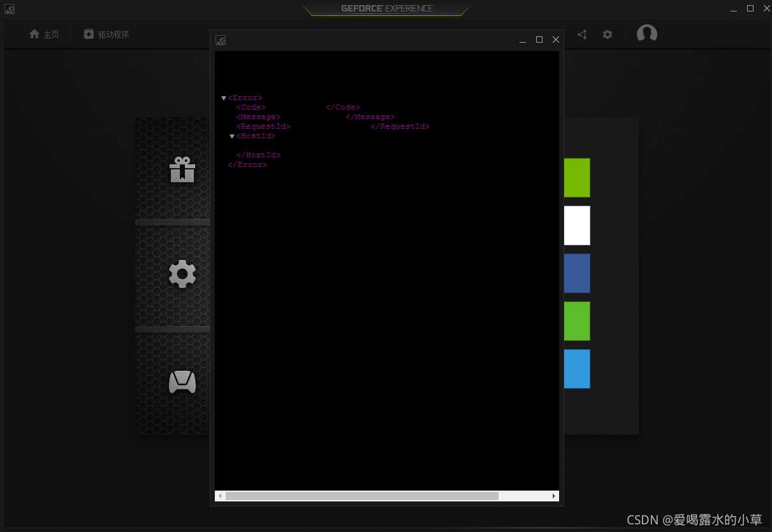Click the NVIDIA logo in popup title bar
This screenshot has height=532, width=772.
pos(221,40)
